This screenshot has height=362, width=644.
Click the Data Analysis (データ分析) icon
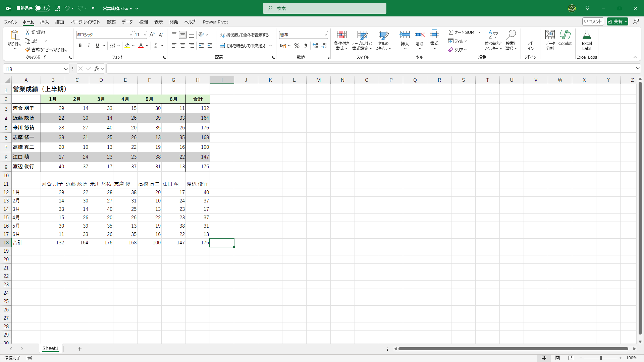[x=550, y=40]
